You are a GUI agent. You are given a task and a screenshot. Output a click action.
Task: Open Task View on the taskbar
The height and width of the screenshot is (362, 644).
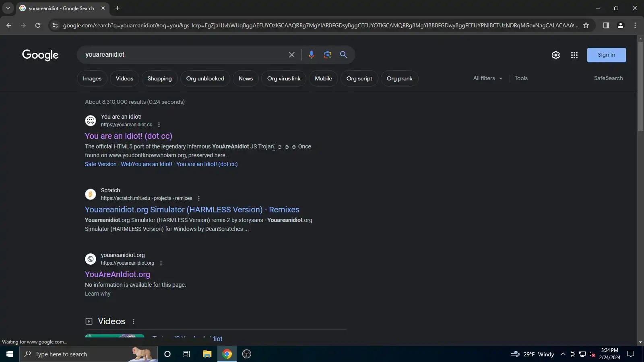coord(187,354)
